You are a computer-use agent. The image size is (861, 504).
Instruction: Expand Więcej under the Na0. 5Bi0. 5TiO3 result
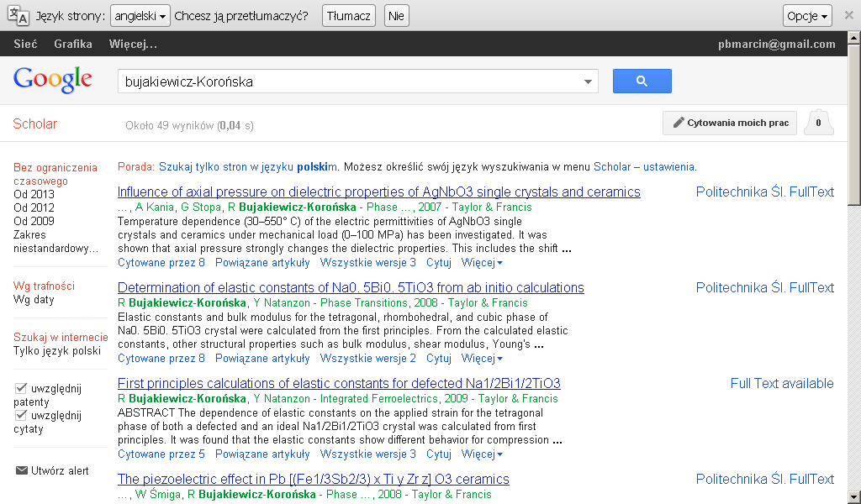click(x=482, y=358)
